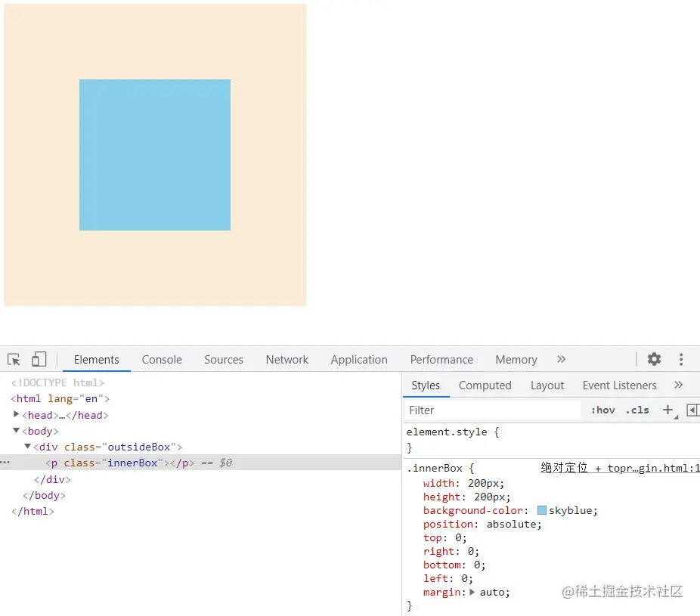The height and width of the screenshot is (616, 700).
Task: Click the skyblue color swatch
Action: point(541,510)
